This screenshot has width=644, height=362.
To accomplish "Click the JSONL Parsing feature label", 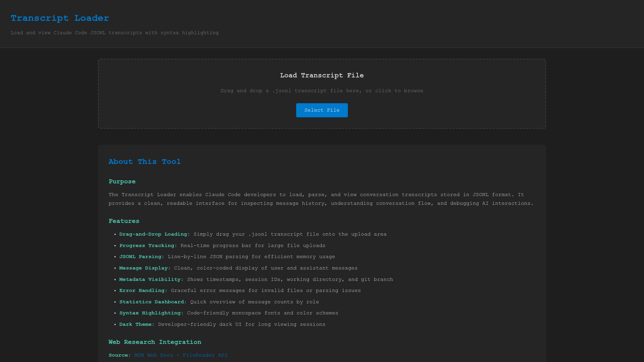I will (x=142, y=257).
